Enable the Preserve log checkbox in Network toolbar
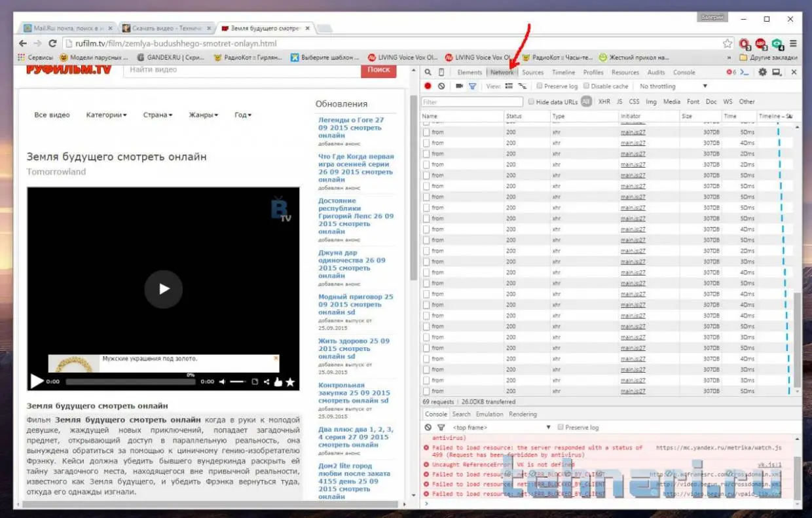Screen dimensions: 812x518 click(540, 86)
